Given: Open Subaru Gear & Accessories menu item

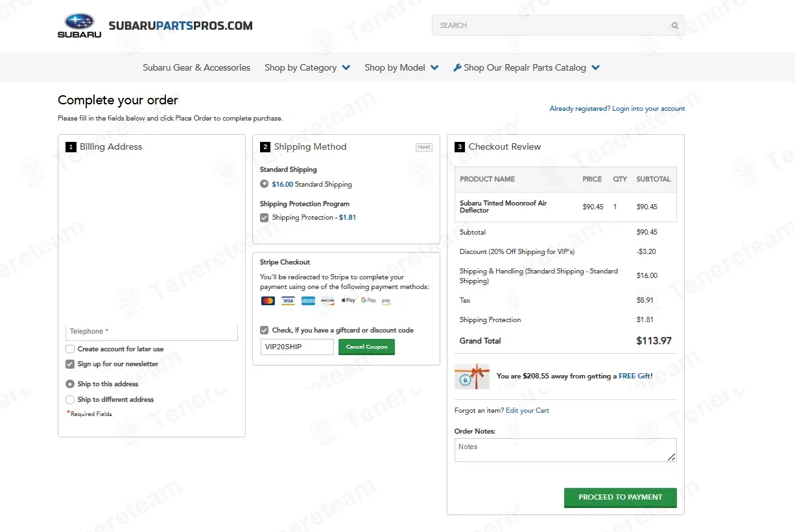Looking at the screenshot, I should tap(196, 67).
